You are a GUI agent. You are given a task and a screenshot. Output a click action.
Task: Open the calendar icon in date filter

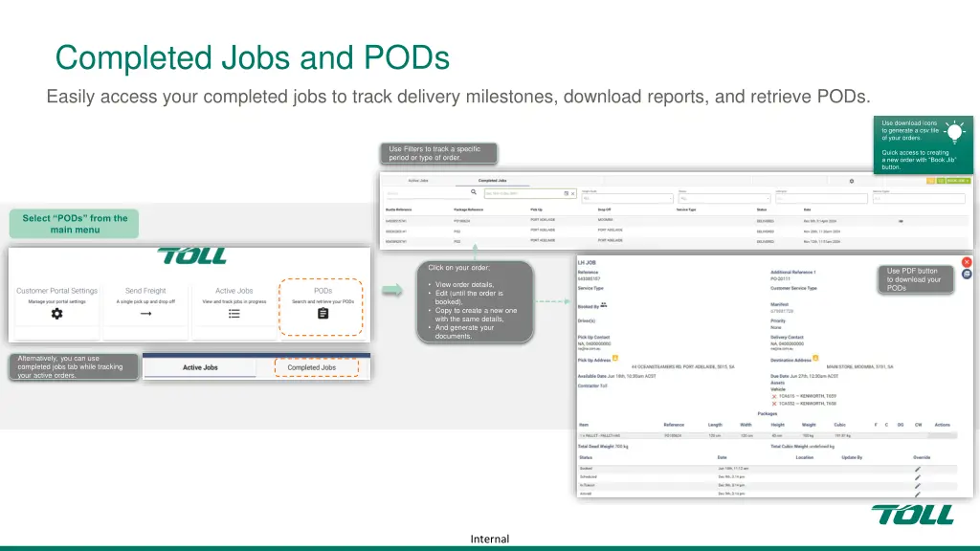click(567, 193)
